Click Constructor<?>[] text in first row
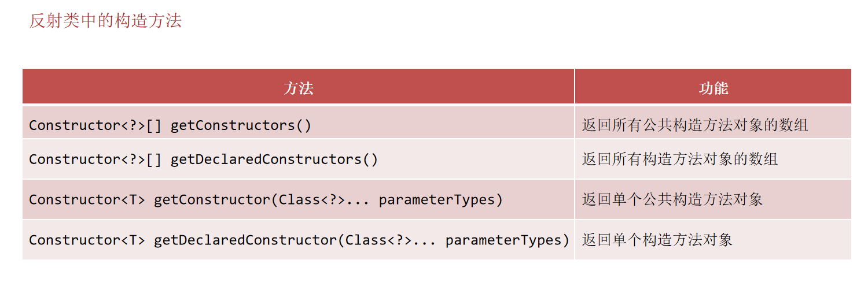868x286 pixels. [95, 125]
